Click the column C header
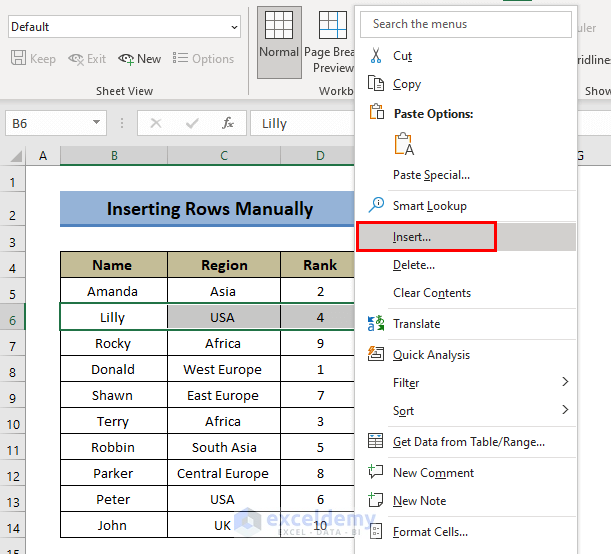 (x=224, y=155)
